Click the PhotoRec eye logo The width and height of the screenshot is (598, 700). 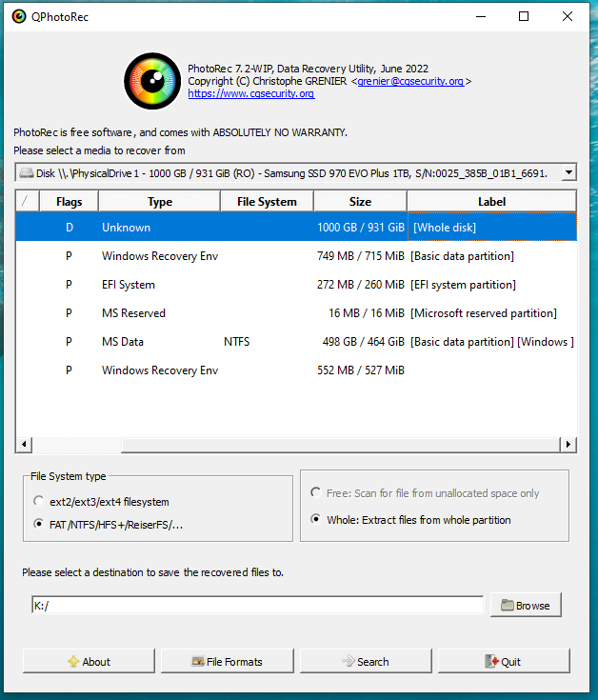(x=152, y=81)
